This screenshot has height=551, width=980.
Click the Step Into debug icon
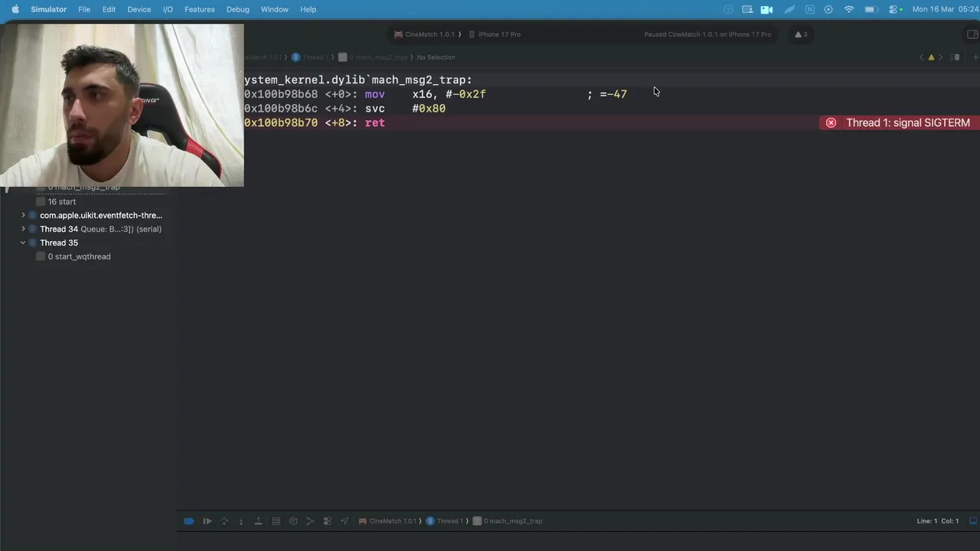[241, 521]
